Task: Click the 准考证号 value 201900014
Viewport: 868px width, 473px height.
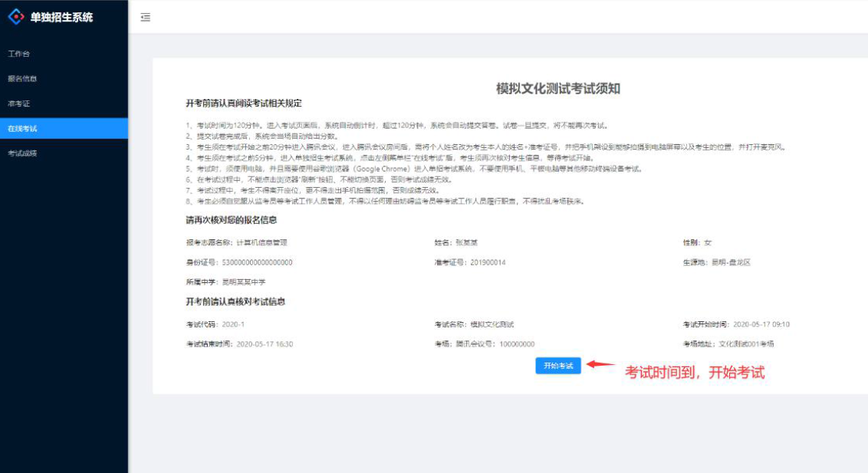Action: pyautogui.click(x=488, y=262)
